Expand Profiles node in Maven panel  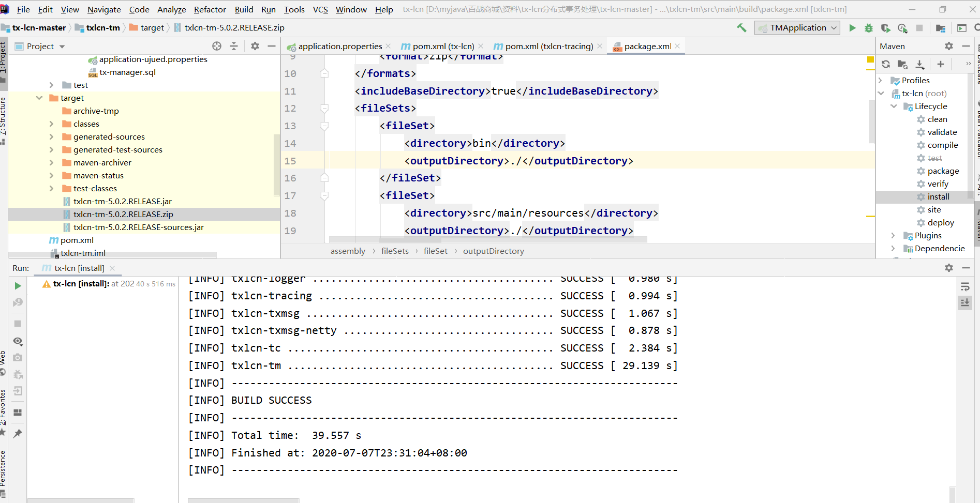(881, 80)
